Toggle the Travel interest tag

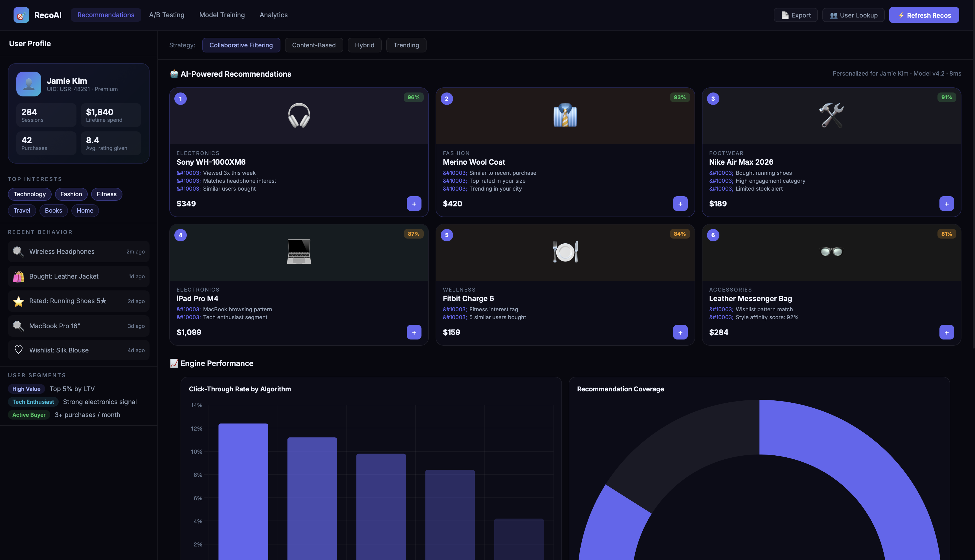[x=22, y=211]
